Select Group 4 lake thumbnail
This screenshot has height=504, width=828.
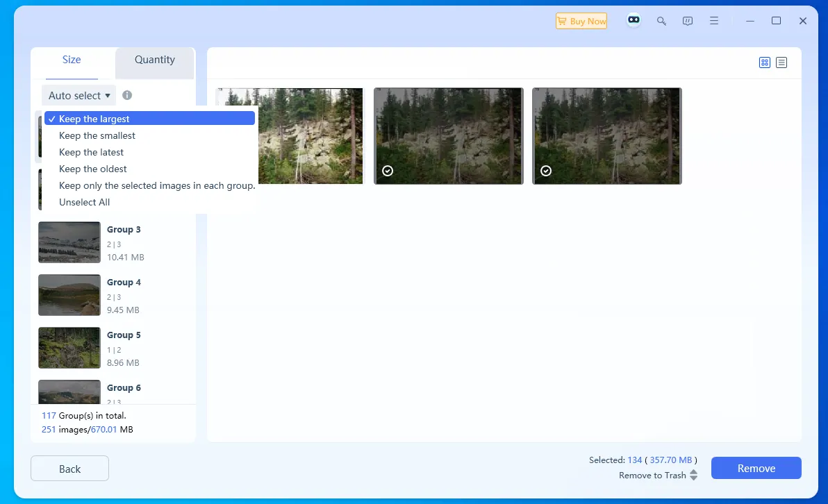pos(69,295)
